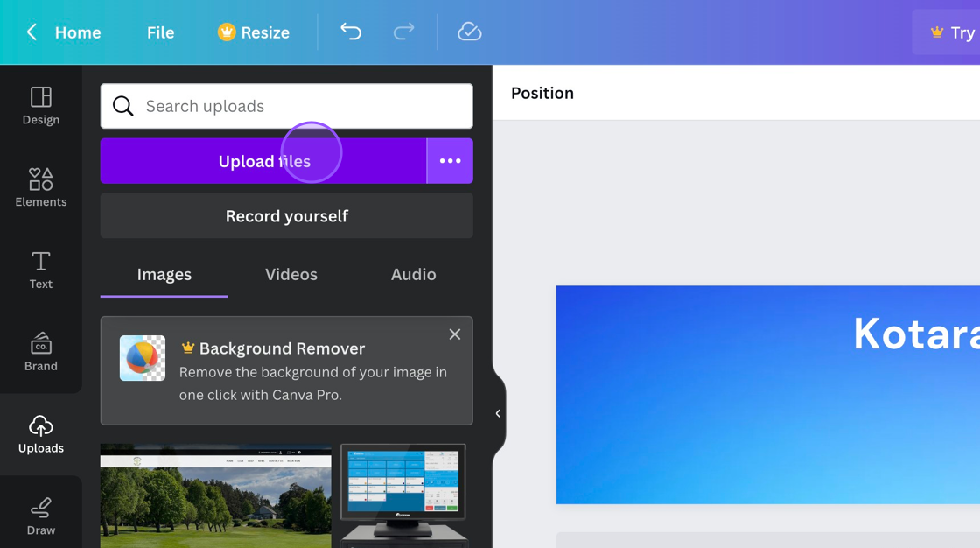Open the Brand sidebar panel

pyautogui.click(x=40, y=352)
